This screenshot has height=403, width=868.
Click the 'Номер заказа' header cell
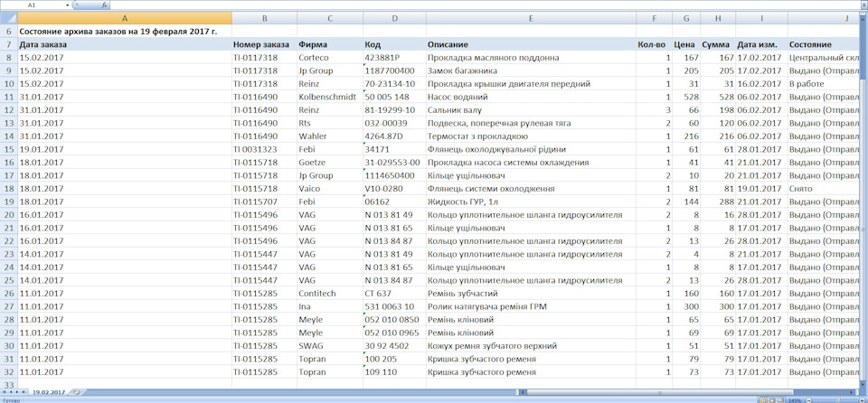click(x=264, y=44)
